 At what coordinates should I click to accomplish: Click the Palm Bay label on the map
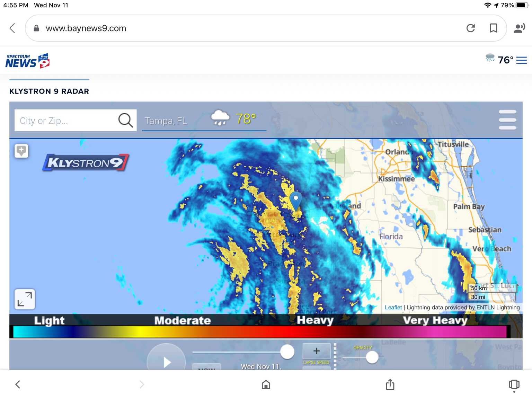point(469,206)
